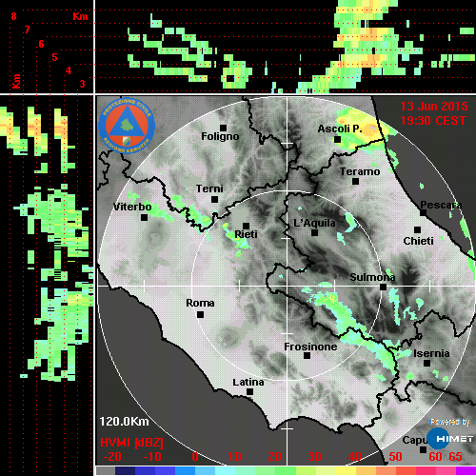The width and height of the screenshot is (476, 476).
Task: Select the Isernia city marker square
Action: click(426, 363)
